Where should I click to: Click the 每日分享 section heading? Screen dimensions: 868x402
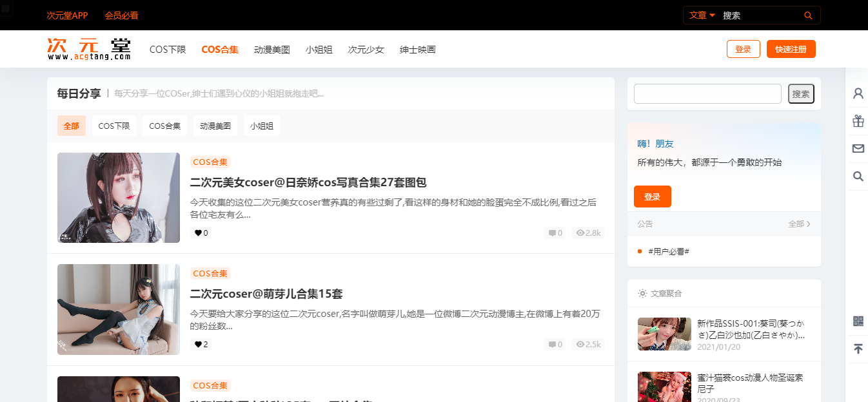pos(79,93)
